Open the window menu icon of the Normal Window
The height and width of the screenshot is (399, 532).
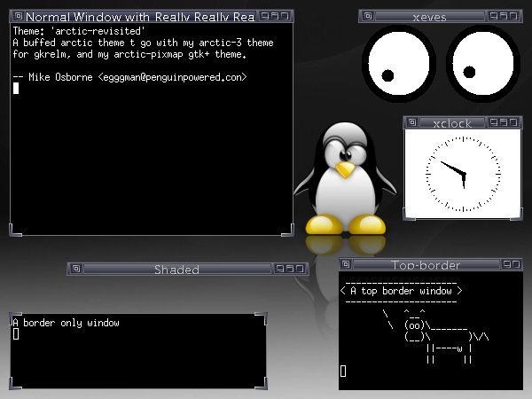19,16
